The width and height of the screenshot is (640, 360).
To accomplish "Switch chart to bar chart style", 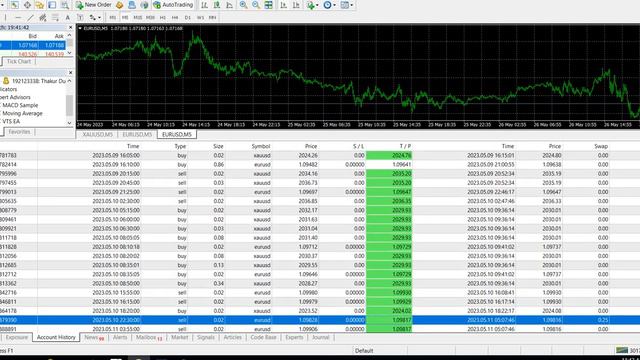I will (204, 5).
